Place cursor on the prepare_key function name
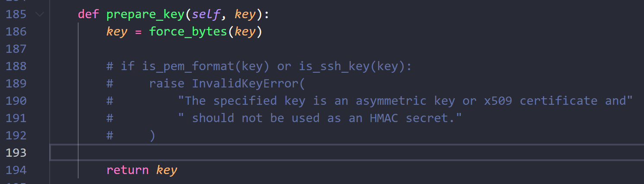 [146, 15]
